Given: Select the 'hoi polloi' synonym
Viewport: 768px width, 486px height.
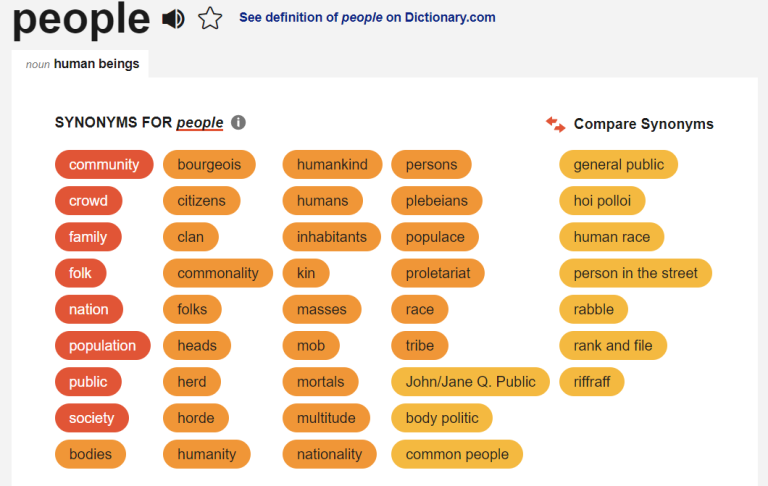Looking at the screenshot, I should [x=602, y=200].
